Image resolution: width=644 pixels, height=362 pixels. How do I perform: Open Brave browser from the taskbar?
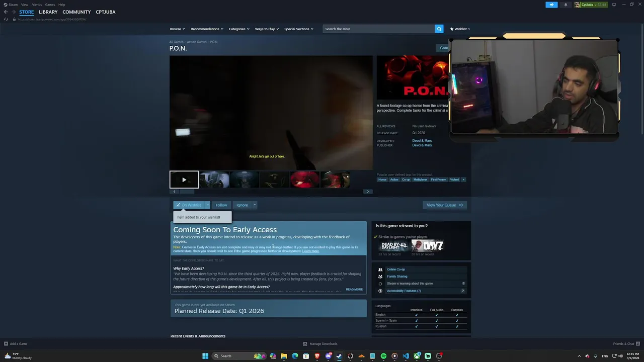coord(317,356)
